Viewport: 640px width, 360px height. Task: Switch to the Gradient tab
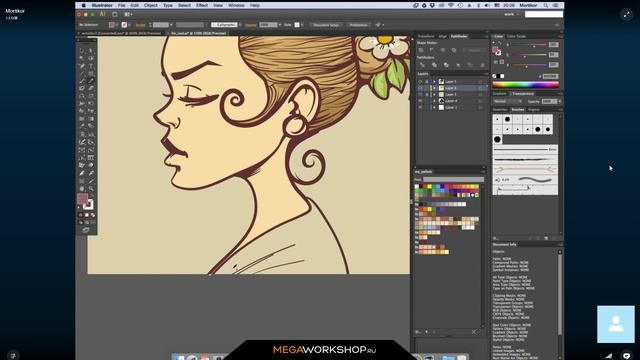click(x=499, y=93)
